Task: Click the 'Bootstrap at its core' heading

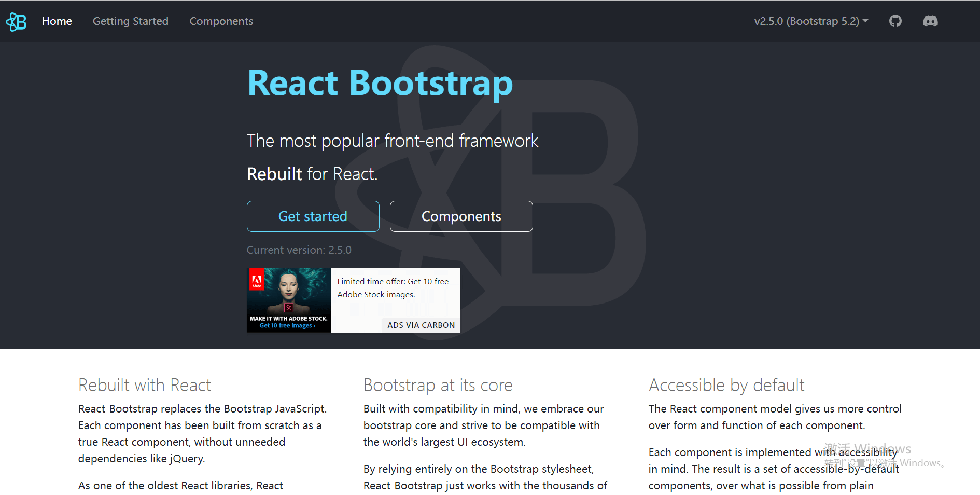Action: click(x=438, y=385)
